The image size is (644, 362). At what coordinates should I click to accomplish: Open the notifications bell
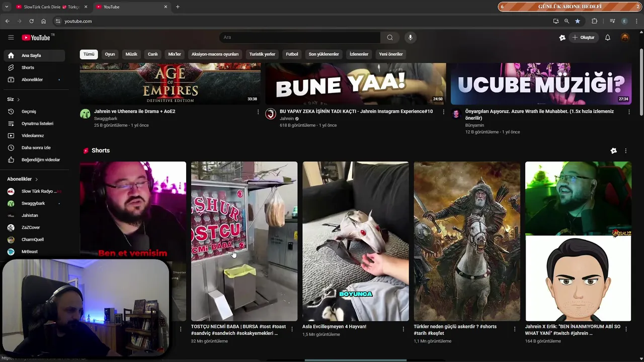coord(607,37)
